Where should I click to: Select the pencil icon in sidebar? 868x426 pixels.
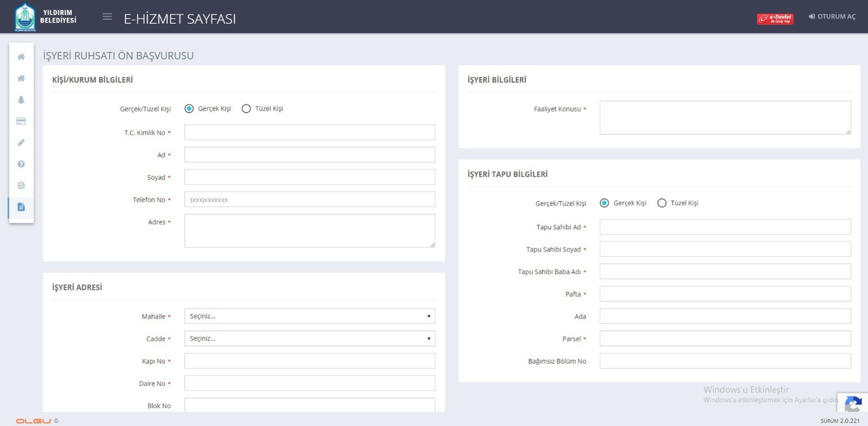(21, 143)
